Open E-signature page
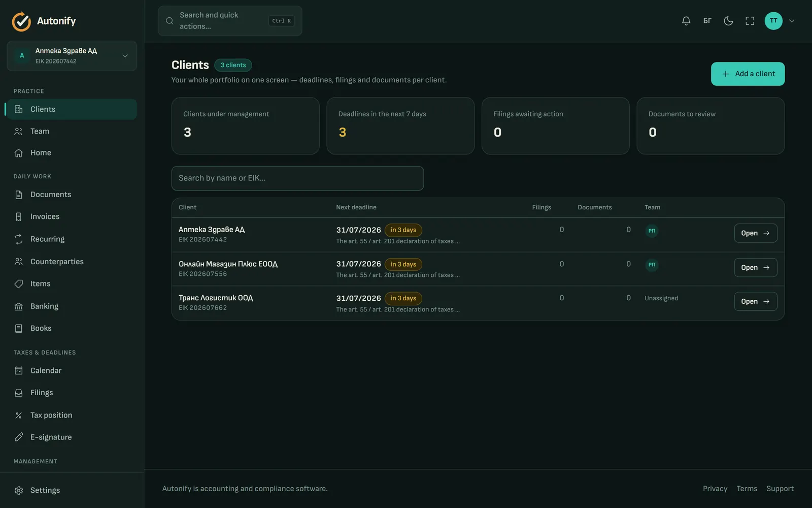The width and height of the screenshot is (812, 508). pos(72,437)
